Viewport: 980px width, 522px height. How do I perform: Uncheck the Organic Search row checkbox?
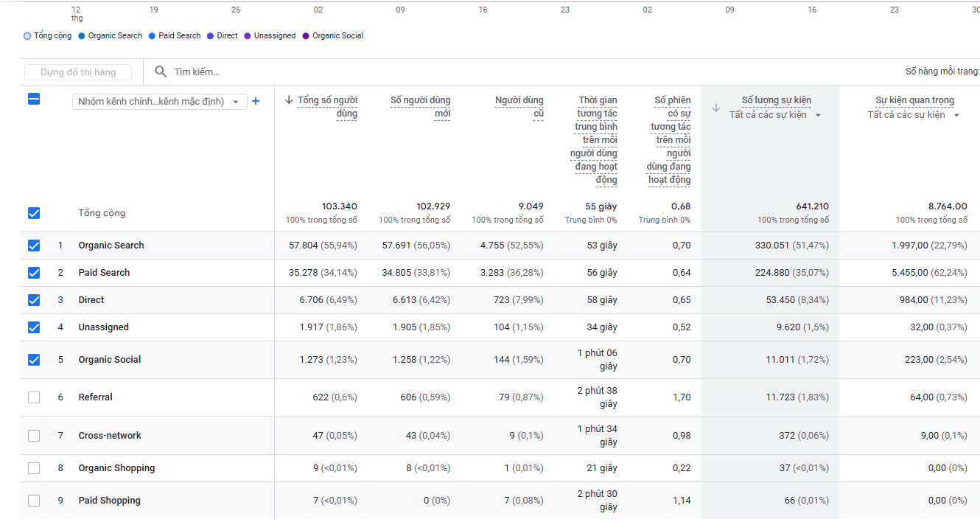(x=34, y=246)
